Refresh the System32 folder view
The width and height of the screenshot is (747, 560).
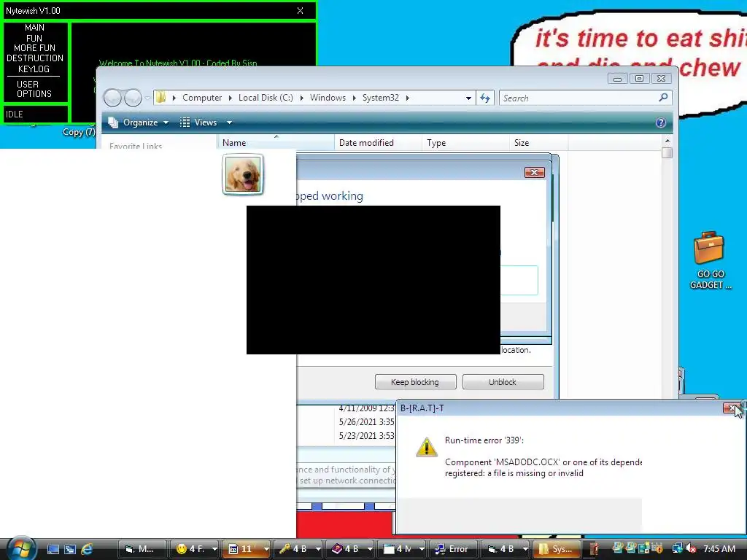pyautogui.click(x=485, y=98)
